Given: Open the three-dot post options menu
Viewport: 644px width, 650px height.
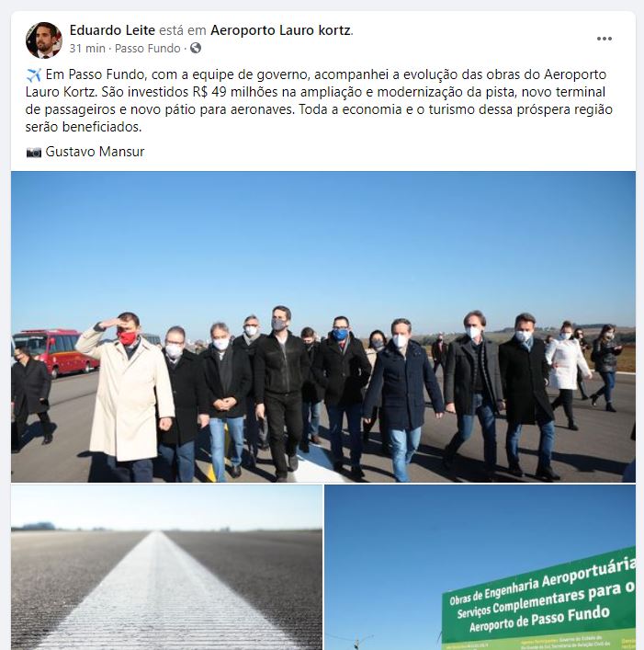Looking at the screenshot, I should (x=604, y=39).
